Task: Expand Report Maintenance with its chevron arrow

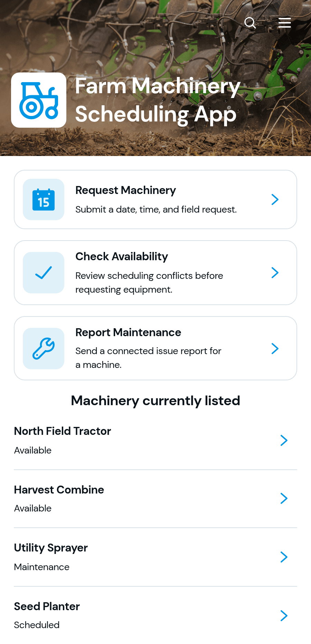Action: (x=275, y=349)
